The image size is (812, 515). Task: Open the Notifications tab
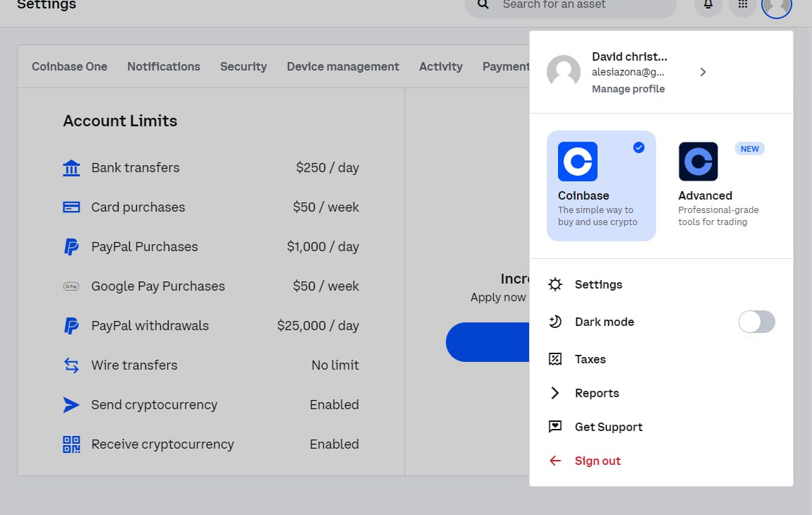(x=164, y=66)
